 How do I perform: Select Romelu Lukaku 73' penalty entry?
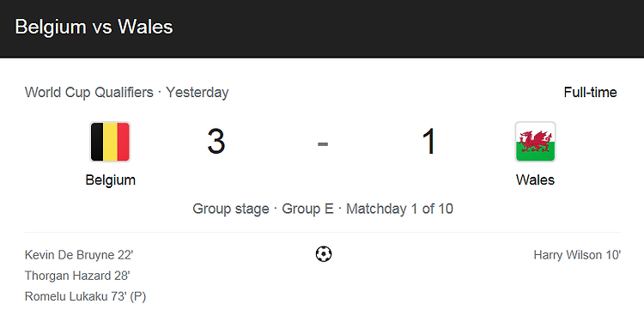[x=85, y=296]
